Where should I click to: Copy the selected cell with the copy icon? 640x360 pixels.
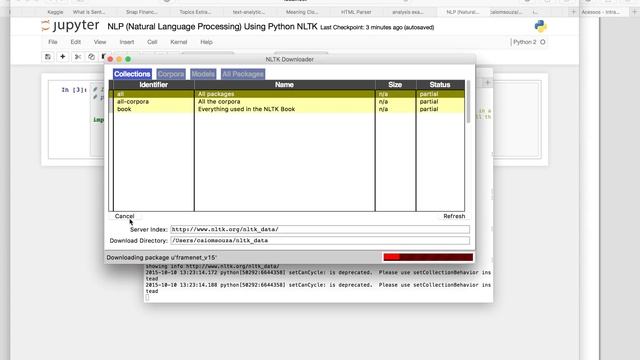click(x=91, y=57)
